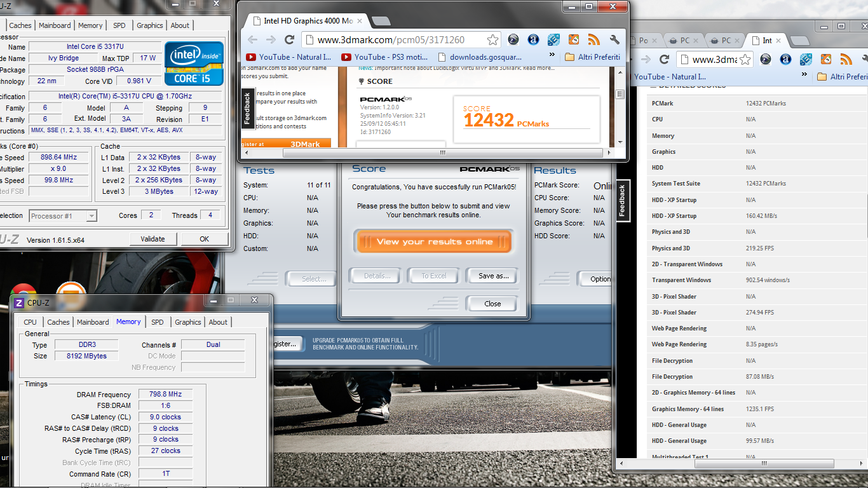Screen dimensions: 868x488
Task: Click Intel Core i5 logo in CPU-Z
Action: [x=194, y=63]
